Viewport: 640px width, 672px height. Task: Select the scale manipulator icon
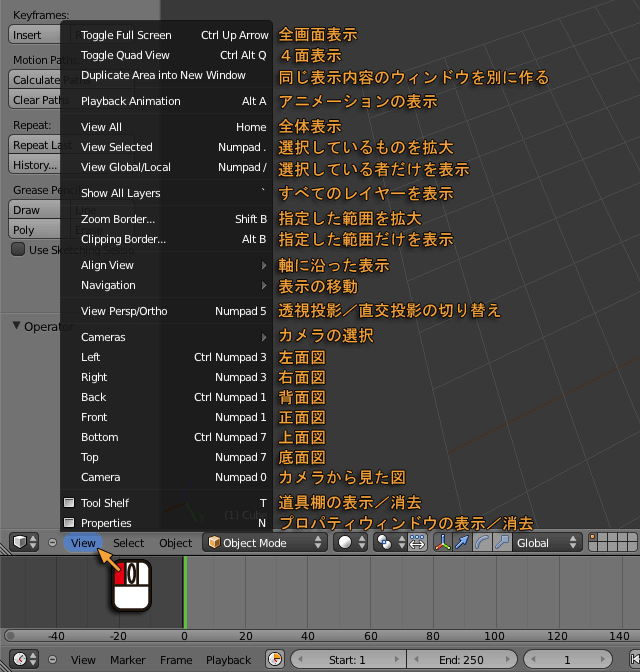pos(502,542)
